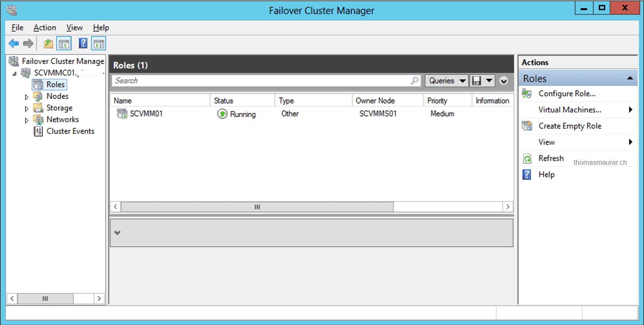
Task: Click the Up one level folder icon
Action: tap(48, 44)
